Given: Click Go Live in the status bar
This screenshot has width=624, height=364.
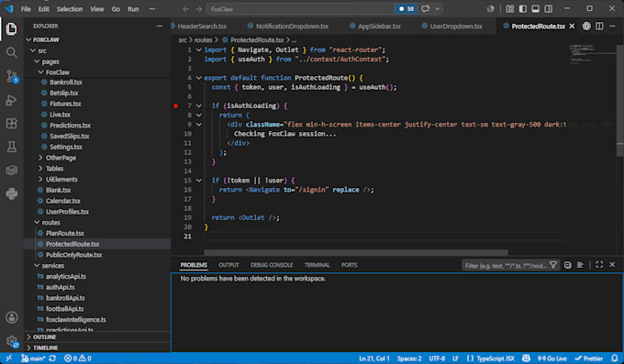Looking at the screenshot, I should 552,358.
